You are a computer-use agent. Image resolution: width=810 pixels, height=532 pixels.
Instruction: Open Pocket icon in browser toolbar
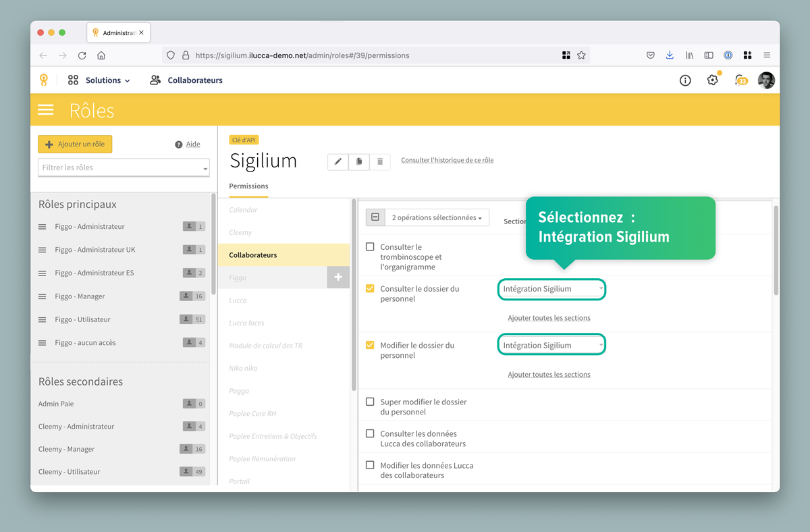tap(651, 55)
